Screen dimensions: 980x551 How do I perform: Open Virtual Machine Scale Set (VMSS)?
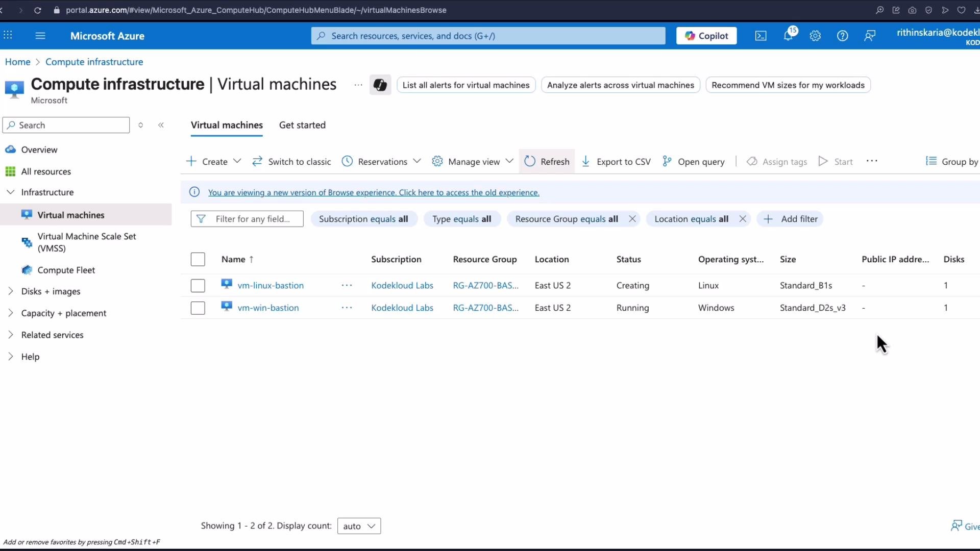87,242
